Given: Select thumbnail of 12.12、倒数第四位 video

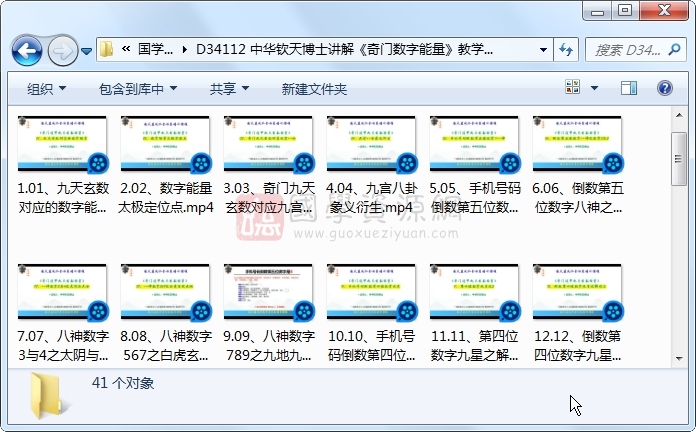Looking at the screenshot, I should click(577, 292).
